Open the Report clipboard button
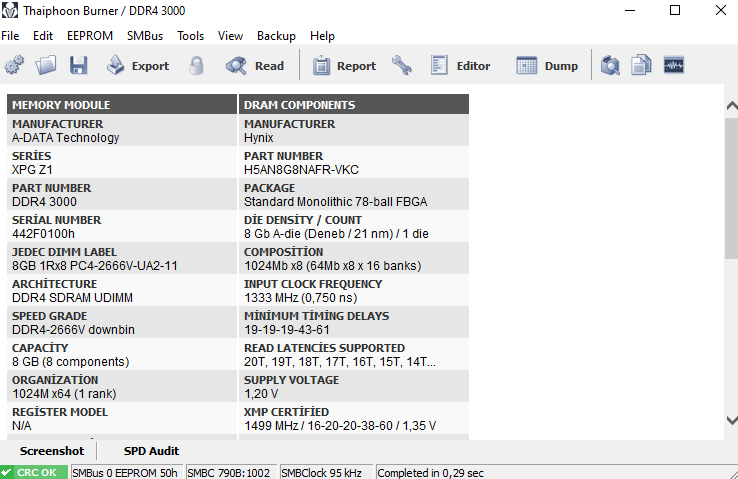The width and height of the screenshot is (738, 479). click(x=344, y=66)
